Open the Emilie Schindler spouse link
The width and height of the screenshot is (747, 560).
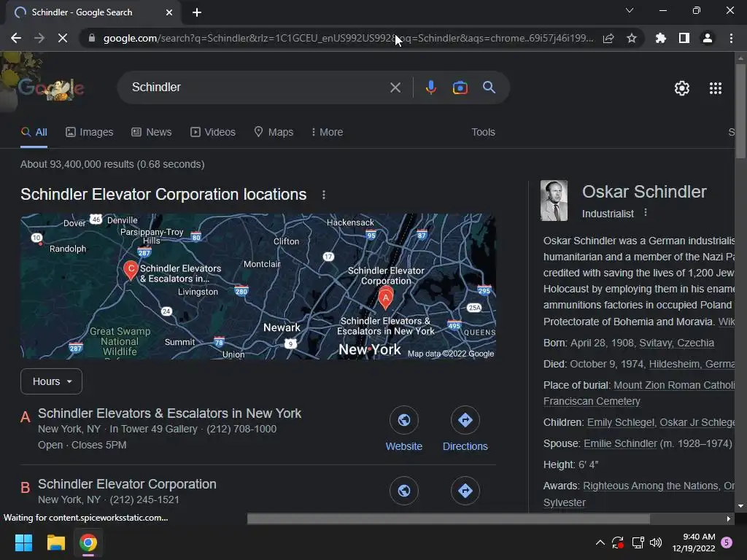[x=620, y=444]
